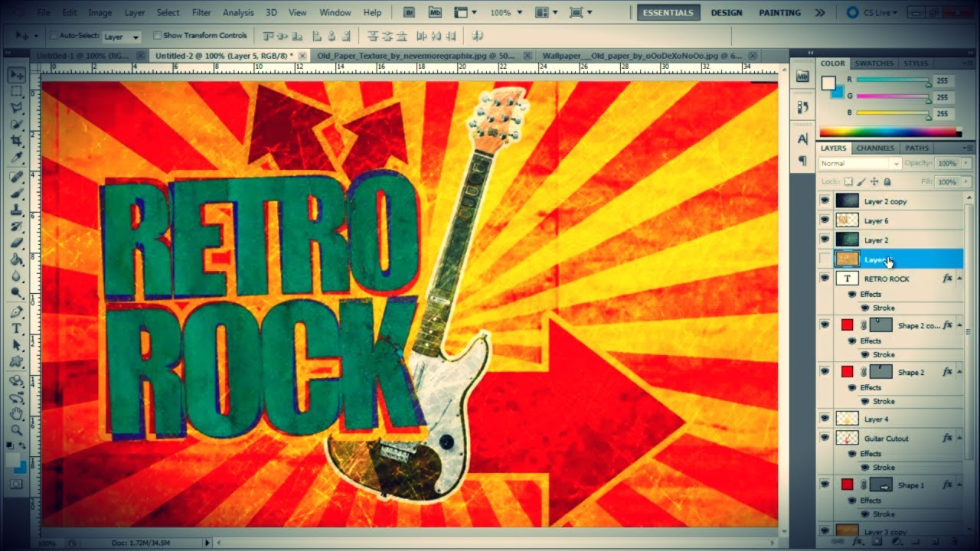This screenshot has height=551, width=980.
Task: Switch to the Swatches tab
Action: 874,64
